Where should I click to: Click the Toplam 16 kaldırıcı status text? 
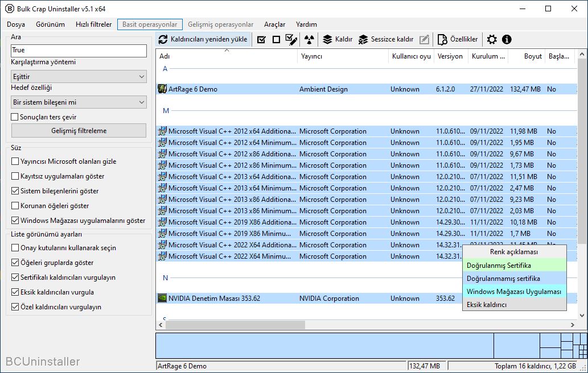(535, 366)
